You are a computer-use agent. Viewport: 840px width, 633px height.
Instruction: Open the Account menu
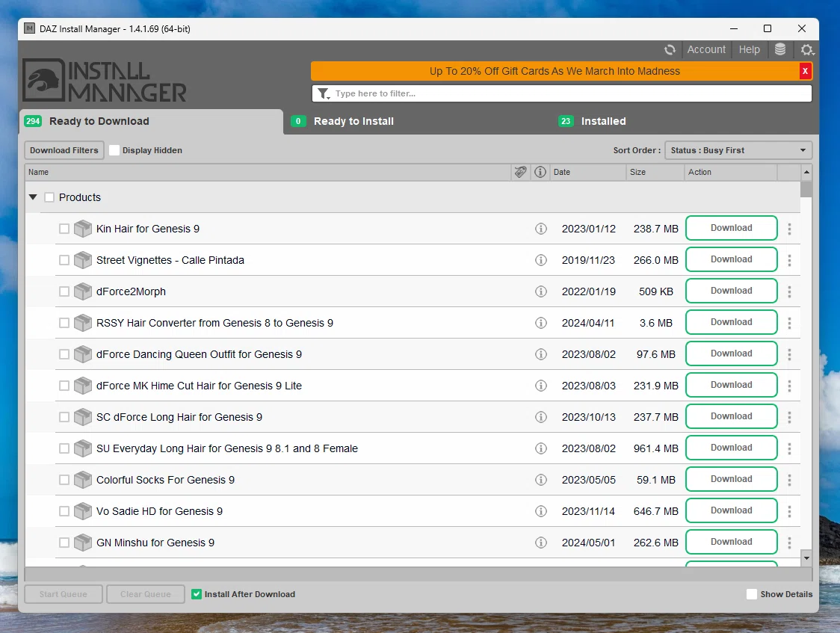coord(706,50)
